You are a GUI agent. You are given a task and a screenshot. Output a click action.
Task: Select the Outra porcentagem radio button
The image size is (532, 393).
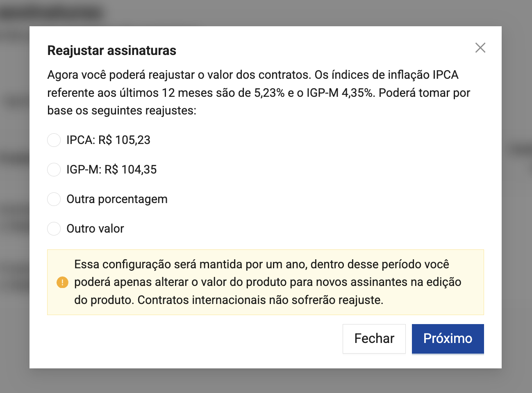[x=54, y=199]
